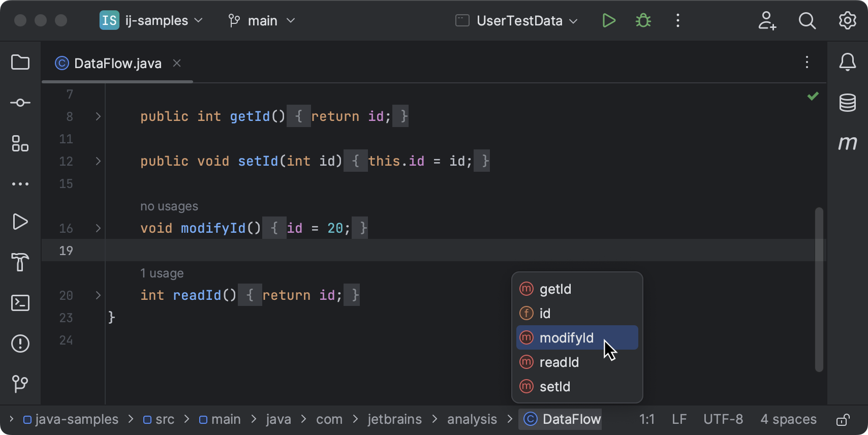Open the Problems tool window
This screenshot has width=868, height=435.
20,344
